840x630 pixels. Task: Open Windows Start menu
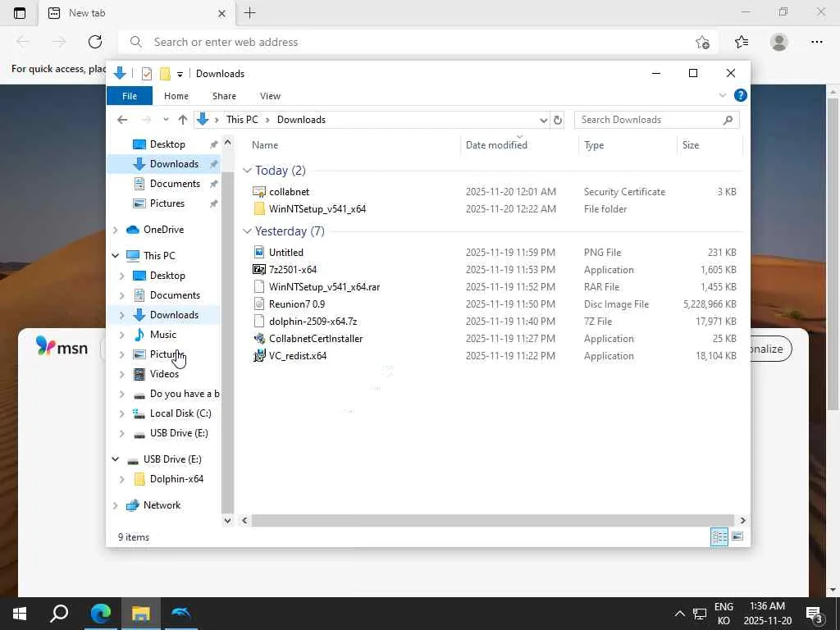20,614
